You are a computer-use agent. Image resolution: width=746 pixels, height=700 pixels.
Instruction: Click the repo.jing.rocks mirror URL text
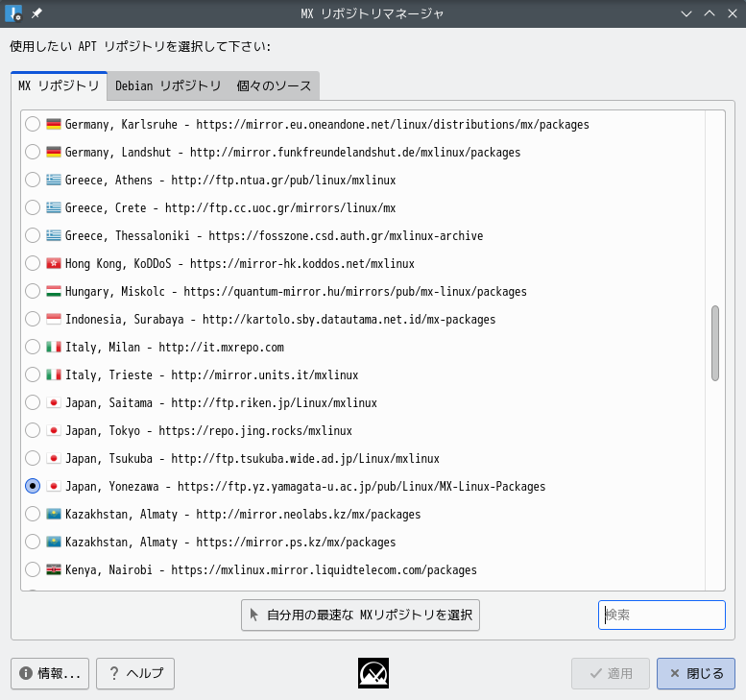click(255, 431)
